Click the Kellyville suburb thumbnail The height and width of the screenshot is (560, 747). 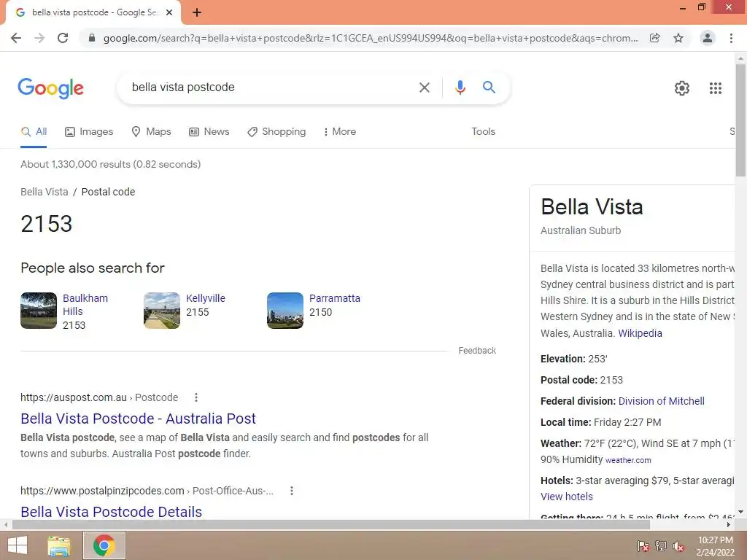pyautogui.click(x=162, y=311)
